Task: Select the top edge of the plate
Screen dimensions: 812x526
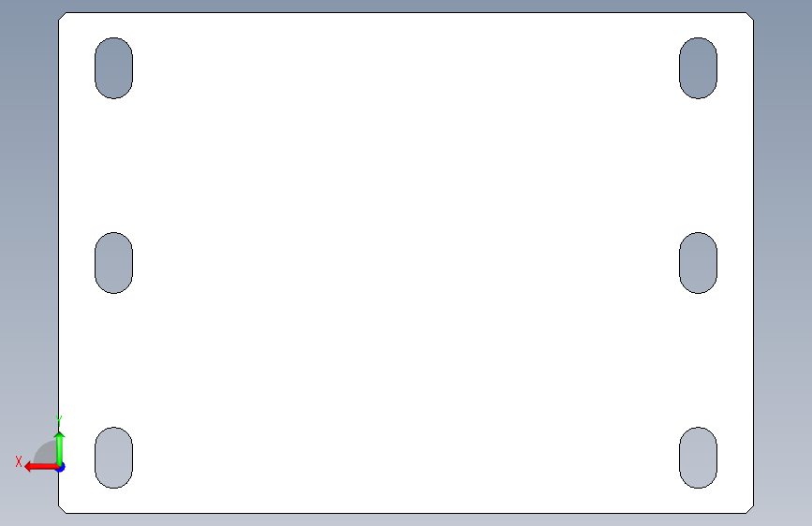Action: point(406,12)
